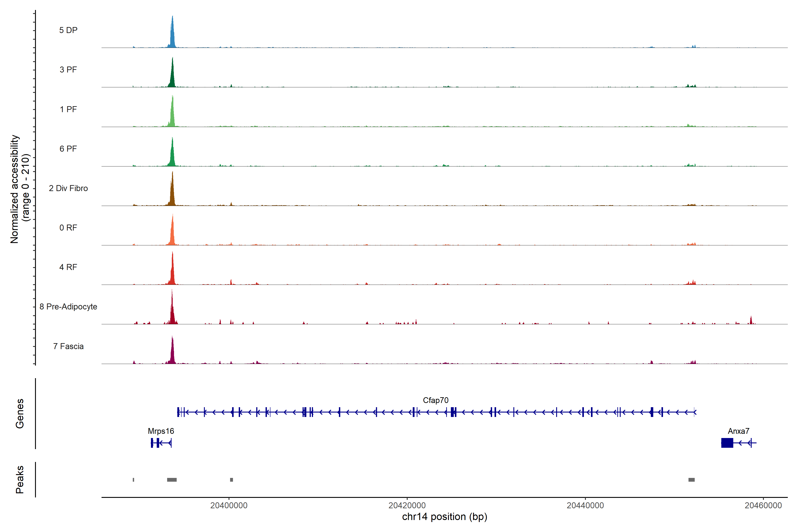Click the 20460000 axis tick label
The height and width of the screenshot is (532, 798).
[763, 506]
